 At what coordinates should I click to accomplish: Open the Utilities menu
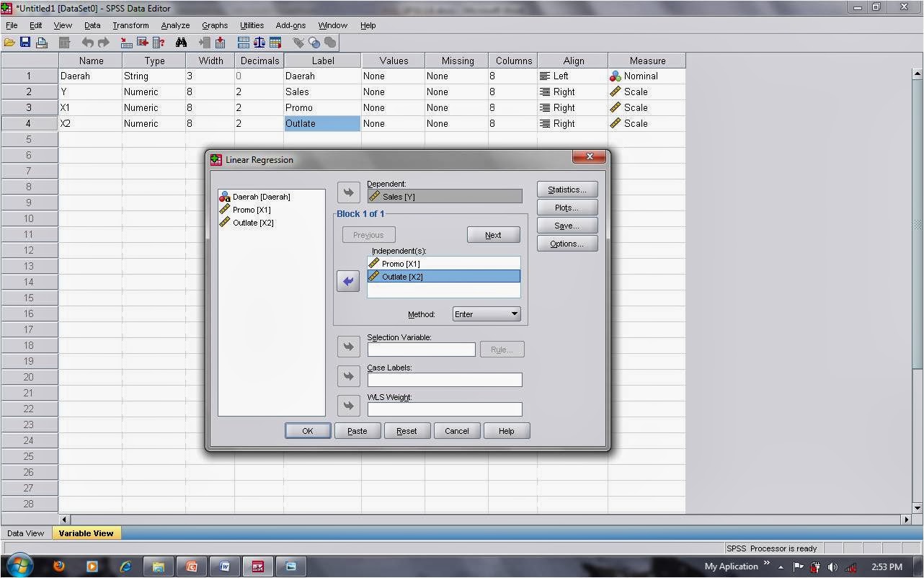252,25
